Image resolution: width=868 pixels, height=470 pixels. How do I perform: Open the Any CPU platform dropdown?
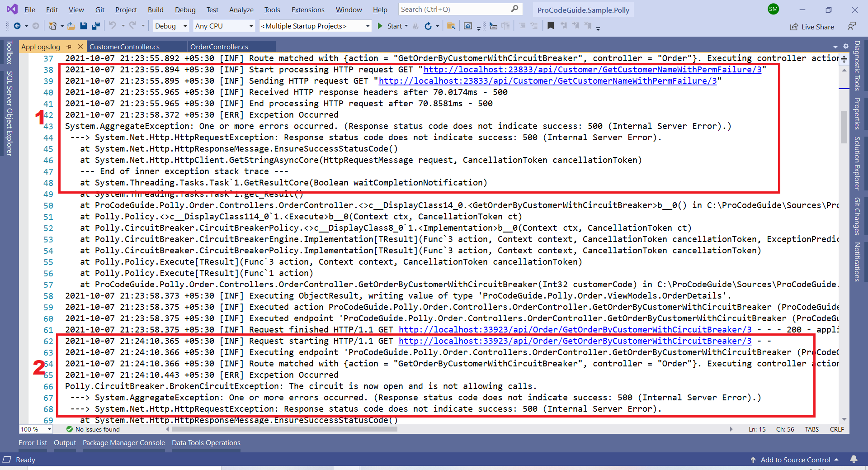(x=223, y=26)
